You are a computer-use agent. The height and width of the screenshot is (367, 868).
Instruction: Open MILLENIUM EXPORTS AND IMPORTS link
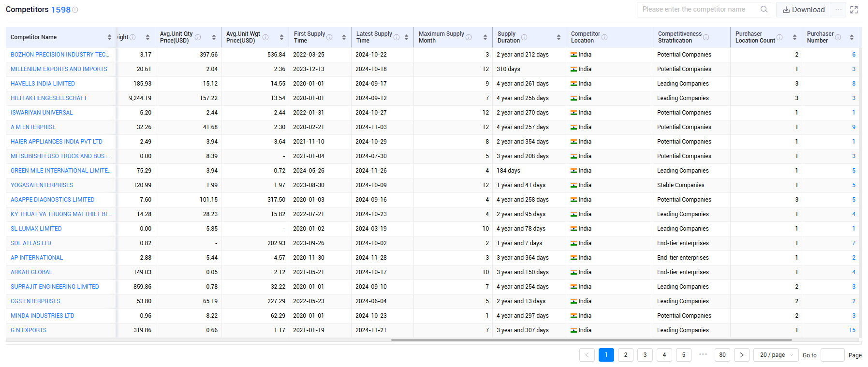tap(59, 69)
